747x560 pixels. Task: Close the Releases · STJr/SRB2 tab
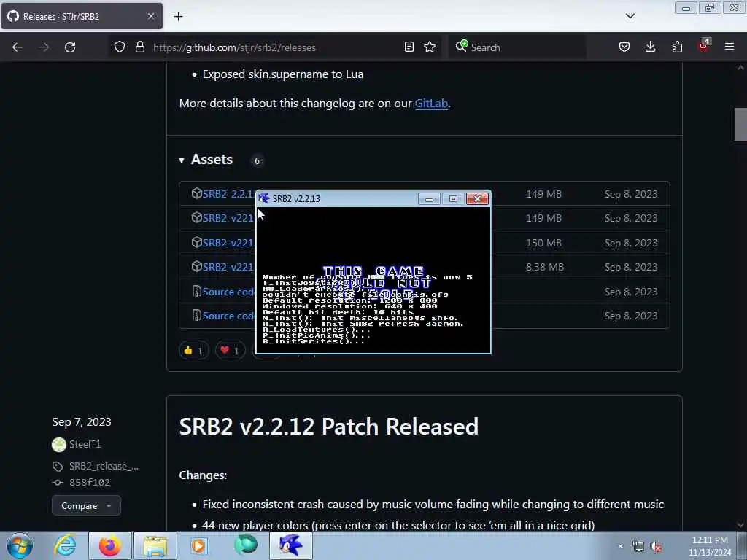(151, 16)
